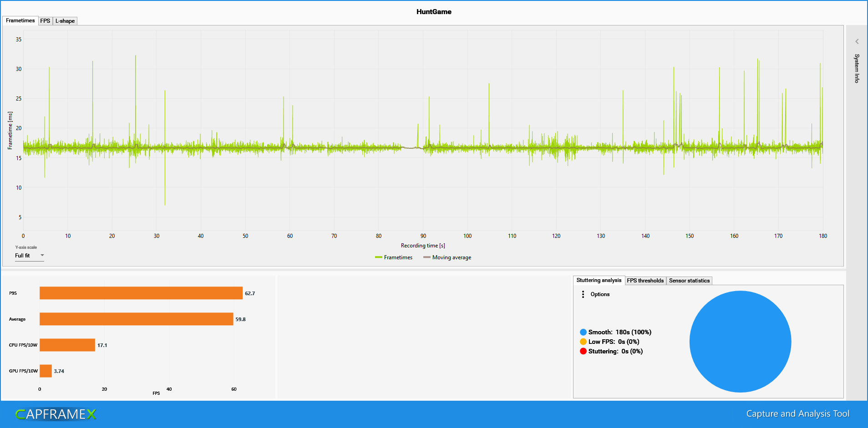Click the 'Capture and Analysis Tool' text
The width and height of the screenshot is (868, 428).
click(797, 413)
